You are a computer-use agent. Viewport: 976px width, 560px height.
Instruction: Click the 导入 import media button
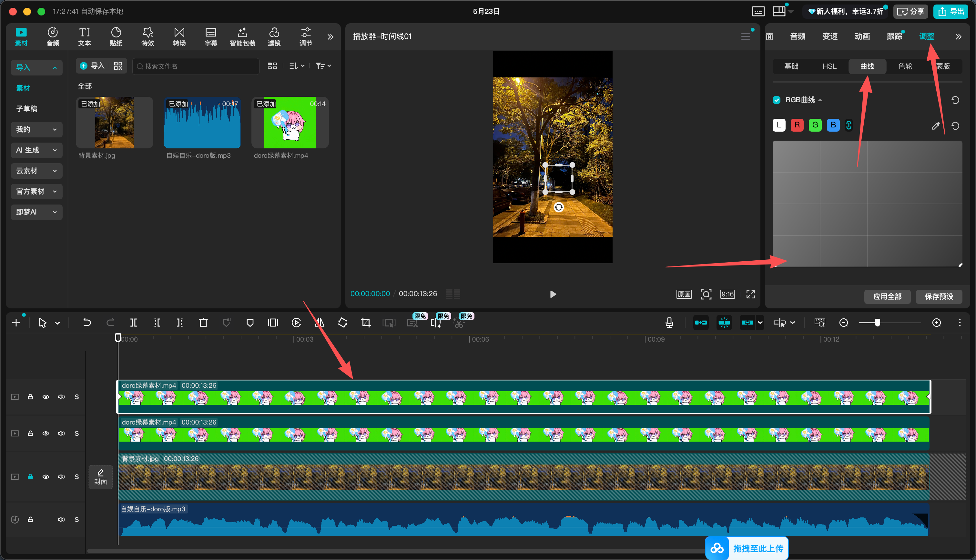point(92,66)
